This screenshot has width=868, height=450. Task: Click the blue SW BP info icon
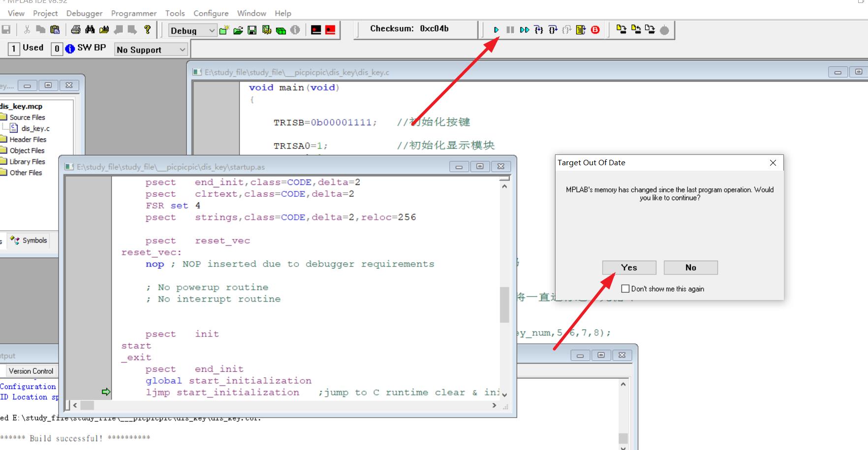tap(70, 49)
